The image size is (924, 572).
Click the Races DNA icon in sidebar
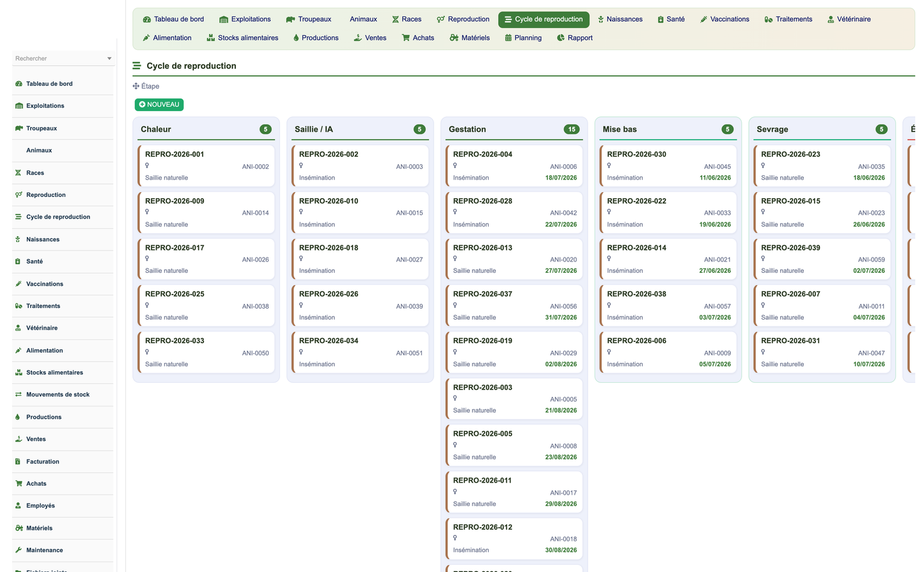coord(18,173)
